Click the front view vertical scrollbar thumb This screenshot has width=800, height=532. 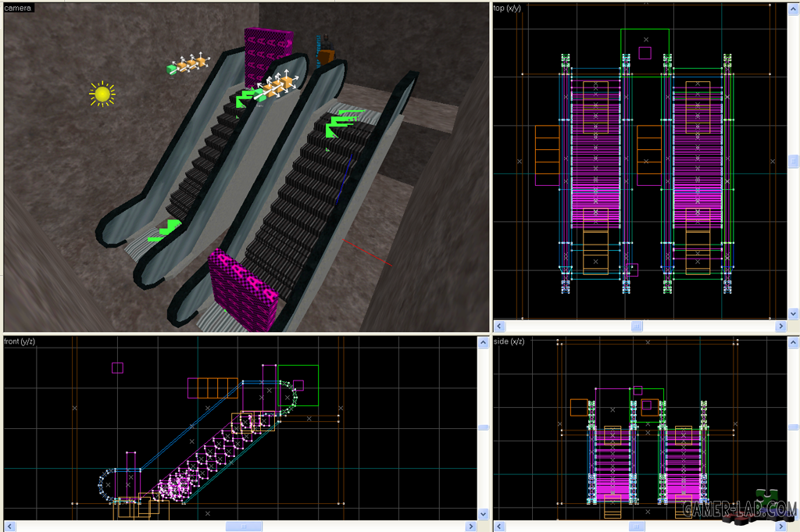pos(483,427)
